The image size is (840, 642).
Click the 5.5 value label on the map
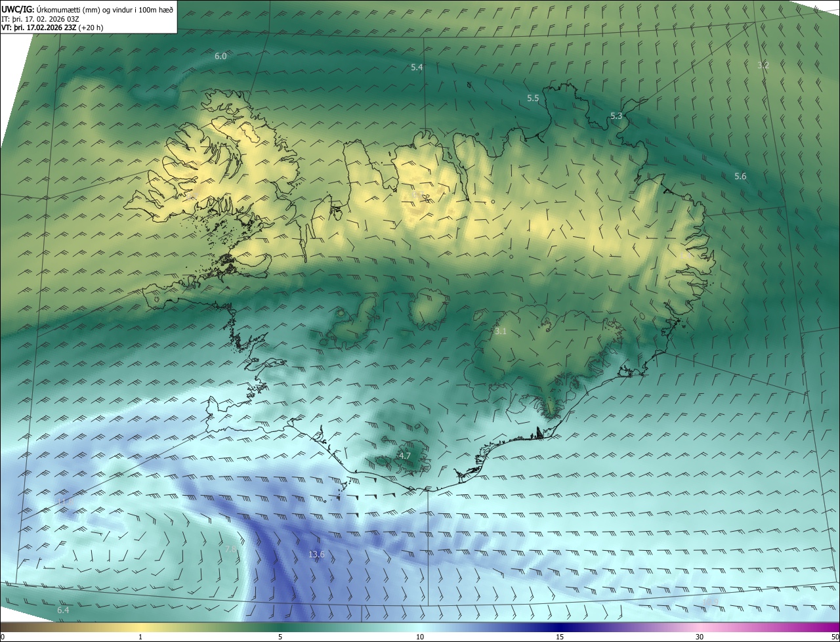point(533,98)
